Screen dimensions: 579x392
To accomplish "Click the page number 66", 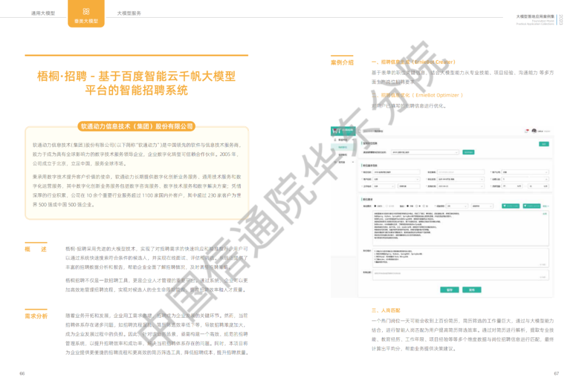I will point(22,374).
